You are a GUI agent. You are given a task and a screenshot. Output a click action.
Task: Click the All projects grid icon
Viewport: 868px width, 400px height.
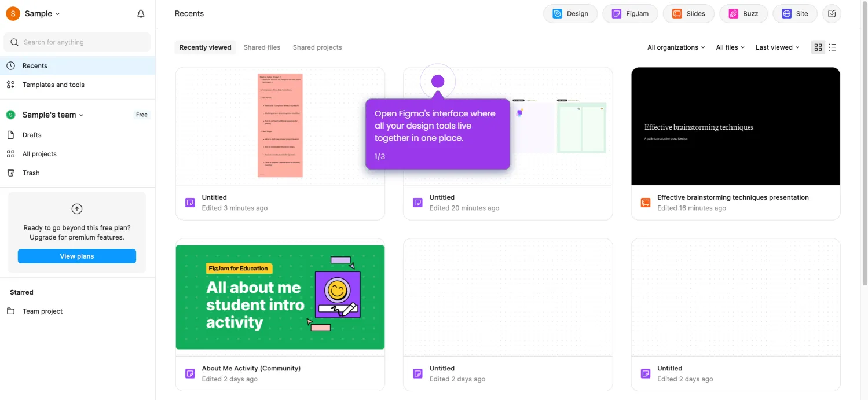(10, 154)
